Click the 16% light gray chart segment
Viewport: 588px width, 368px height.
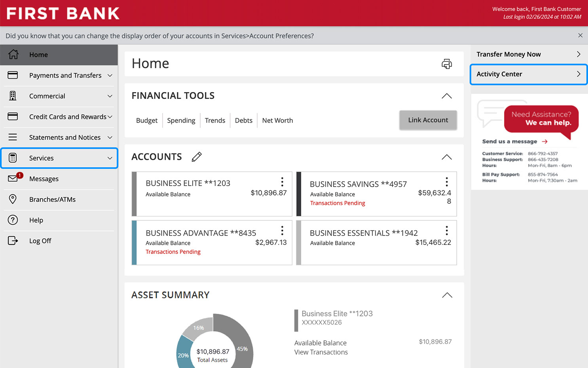point(199,327)
